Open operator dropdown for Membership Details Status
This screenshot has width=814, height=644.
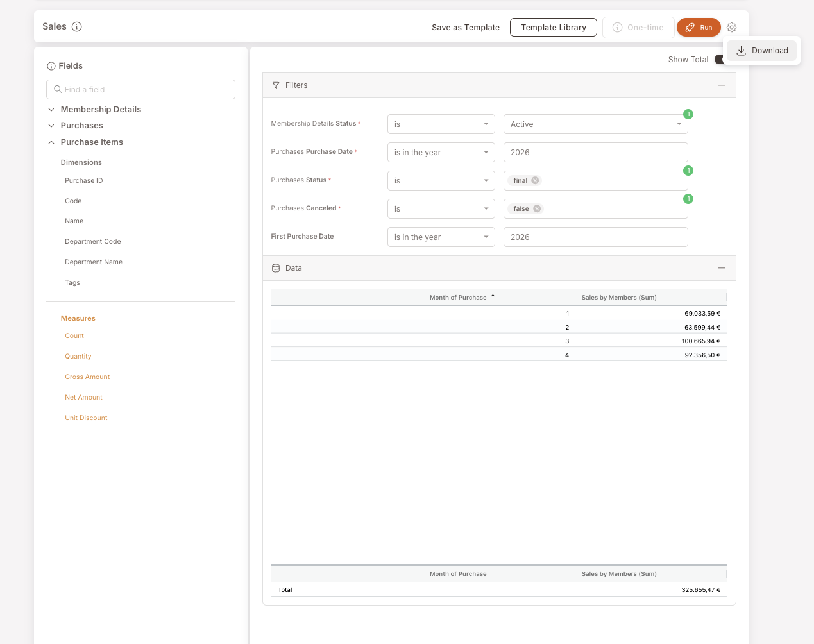point(441,124)
